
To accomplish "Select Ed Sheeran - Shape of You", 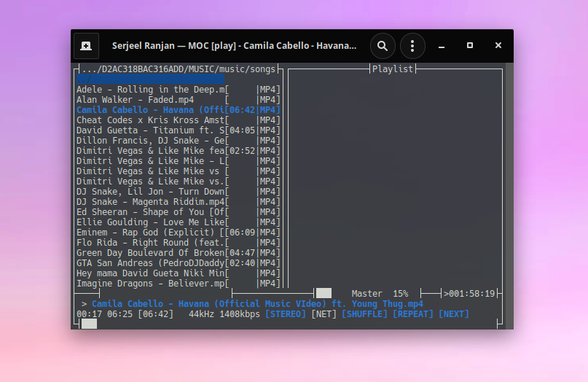I will (x=178, y=212).
